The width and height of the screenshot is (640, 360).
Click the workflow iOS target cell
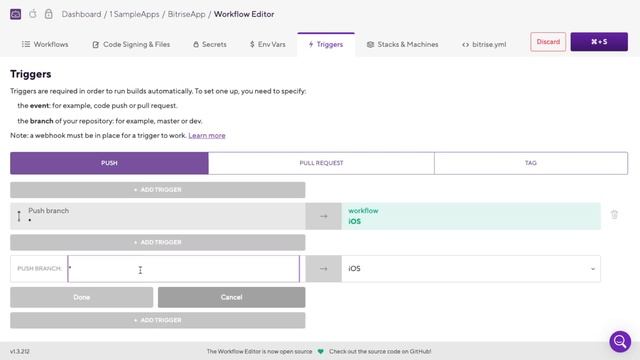coord(471,216)
